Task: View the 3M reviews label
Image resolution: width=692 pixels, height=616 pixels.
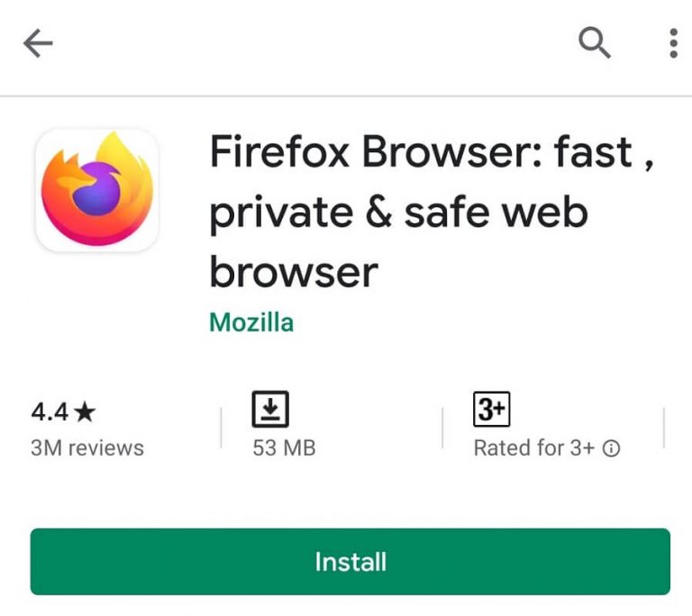Action: pyautogui.click(x=87, y=448)
